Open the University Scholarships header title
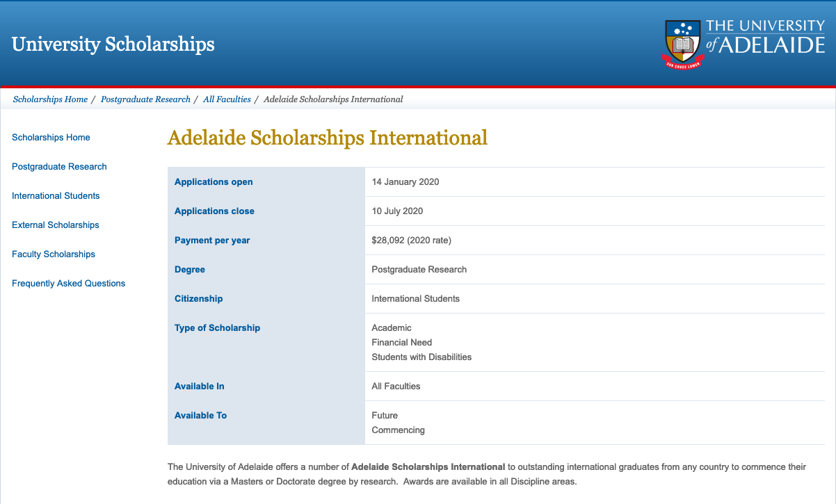836x504 pixels. [x=113, y=44]
